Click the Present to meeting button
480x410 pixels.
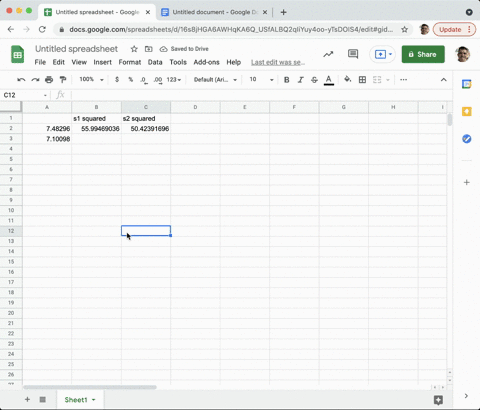point(382,54)
